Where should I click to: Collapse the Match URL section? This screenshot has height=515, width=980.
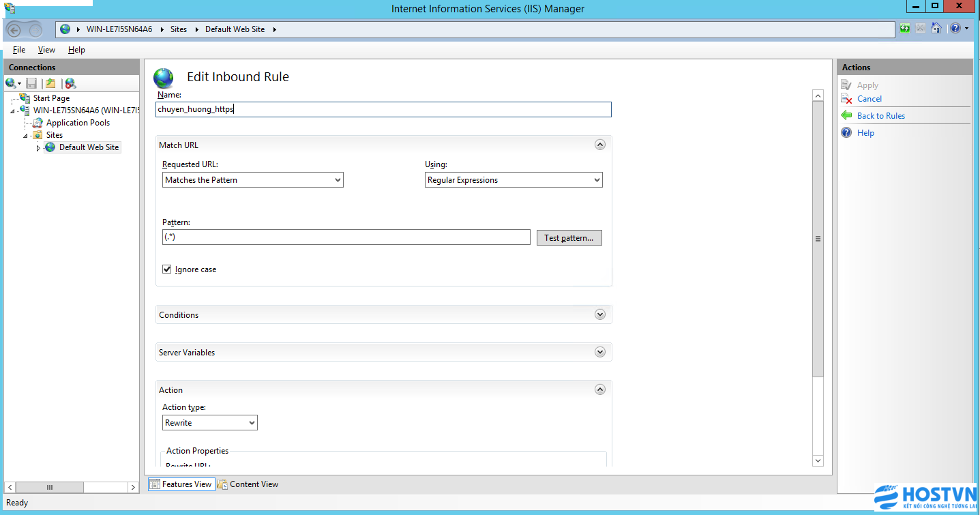(600, 145)
